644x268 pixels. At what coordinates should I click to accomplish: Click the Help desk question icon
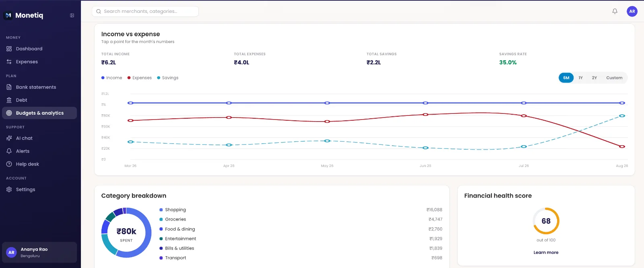coord(9,164)
